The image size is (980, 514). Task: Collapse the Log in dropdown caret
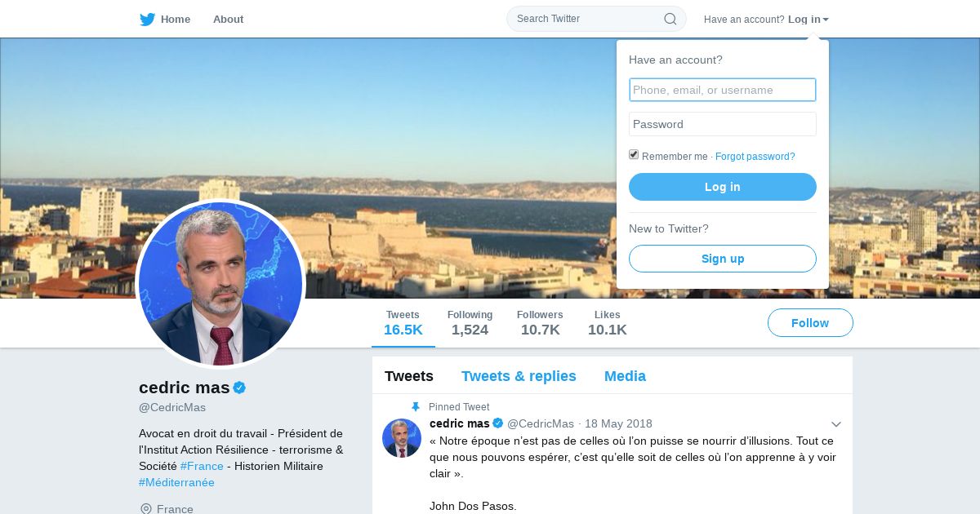826,20
